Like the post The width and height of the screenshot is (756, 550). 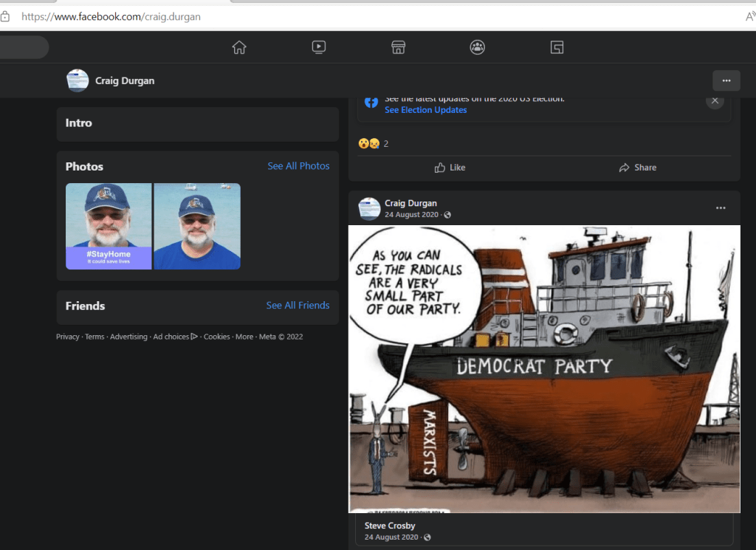pos(450,168)
